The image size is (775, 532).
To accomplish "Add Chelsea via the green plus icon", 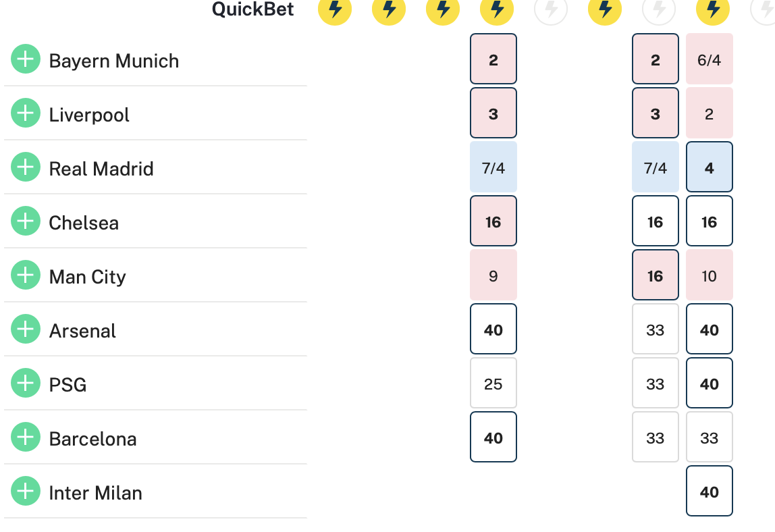I will 26,221.
